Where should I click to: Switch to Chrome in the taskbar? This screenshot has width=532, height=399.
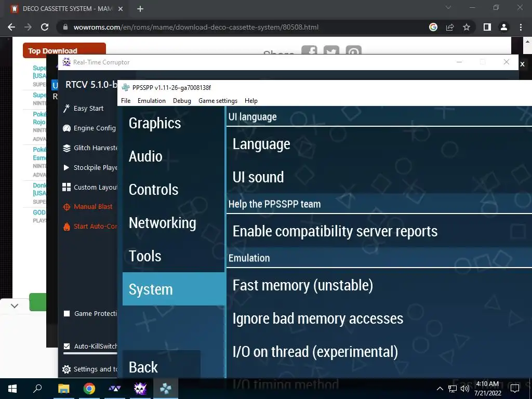point(89,389)
